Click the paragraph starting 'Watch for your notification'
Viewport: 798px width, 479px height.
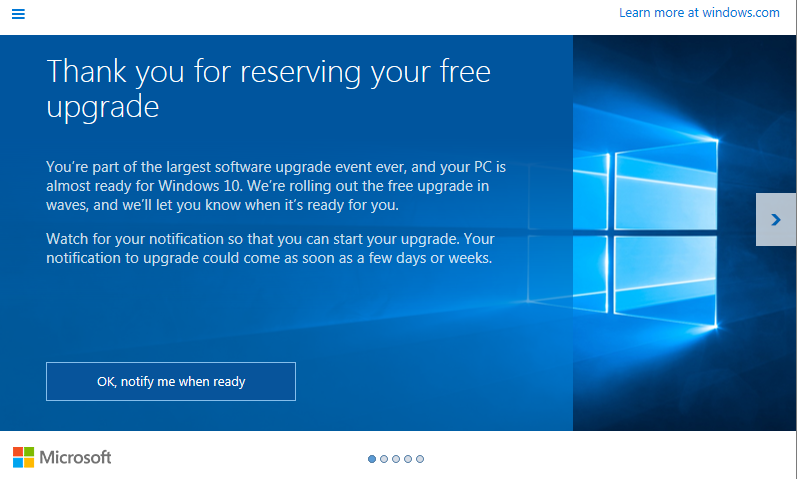point(270,248)
